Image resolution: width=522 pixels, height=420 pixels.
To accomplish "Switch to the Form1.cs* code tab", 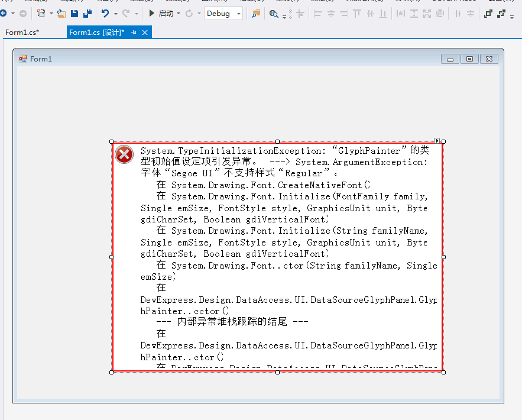I will [x=22, y=33].
